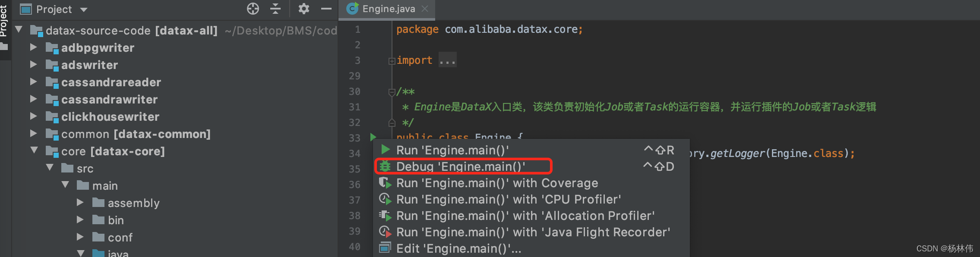
Task: Collapse the core [datax-core] module
Action: pos(34,150)
